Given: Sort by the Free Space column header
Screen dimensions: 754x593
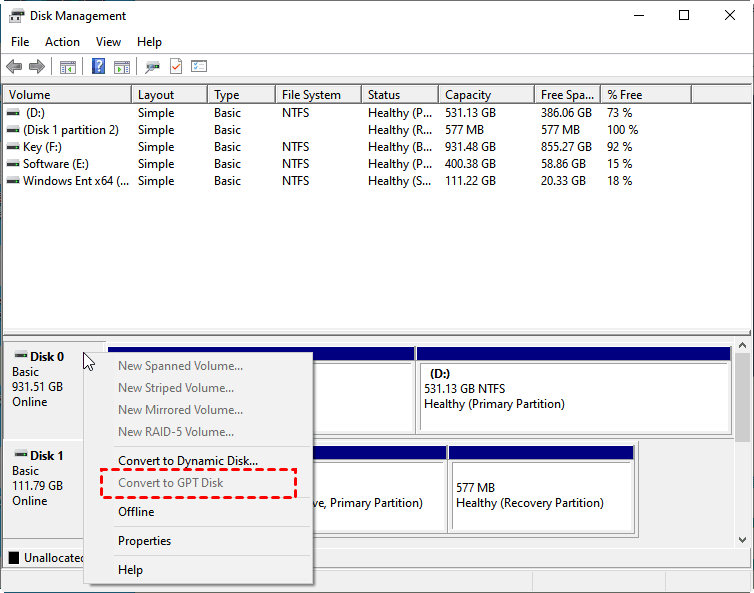Looking at the screenshot, I should pyautogui.click(x=568, y=95).
